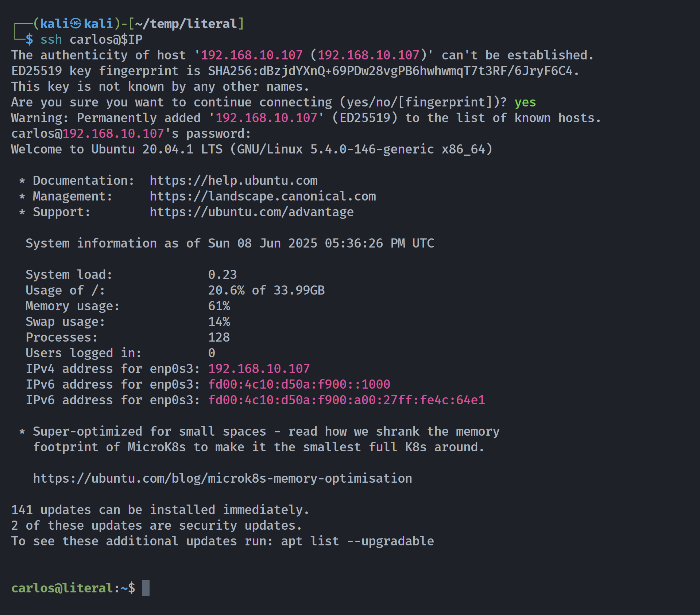Click the 'carlos@$IP' command argument
The width and height of the screenshot is (700, 615).
(106, 39)
